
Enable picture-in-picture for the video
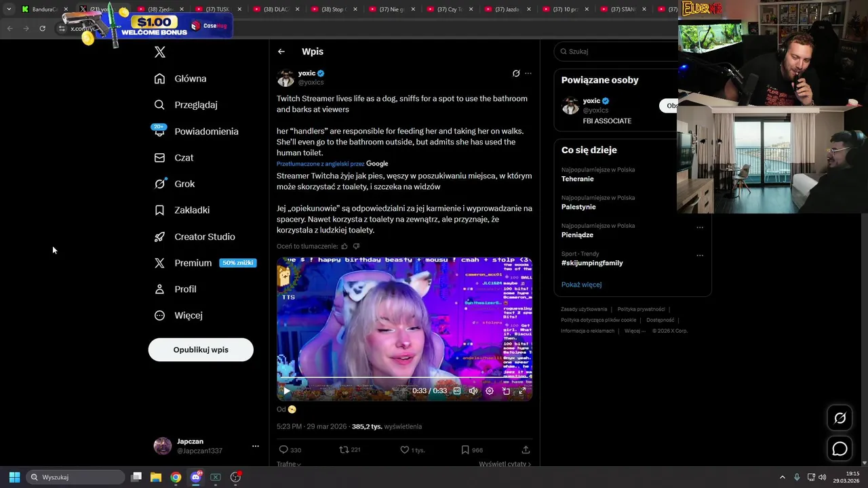506,391
